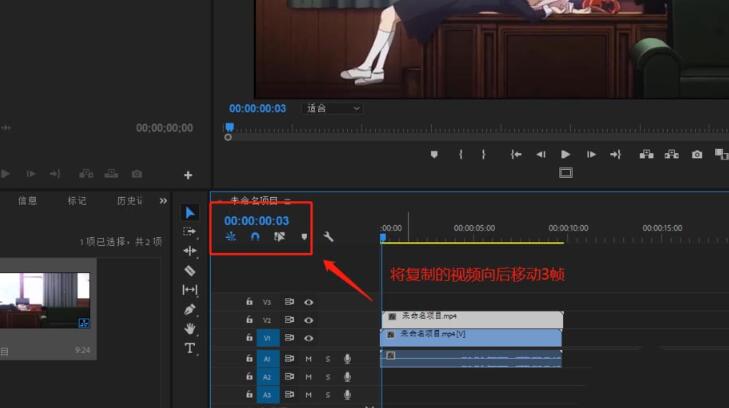
Task: Select the Type tool
Action: pos(190,348)
